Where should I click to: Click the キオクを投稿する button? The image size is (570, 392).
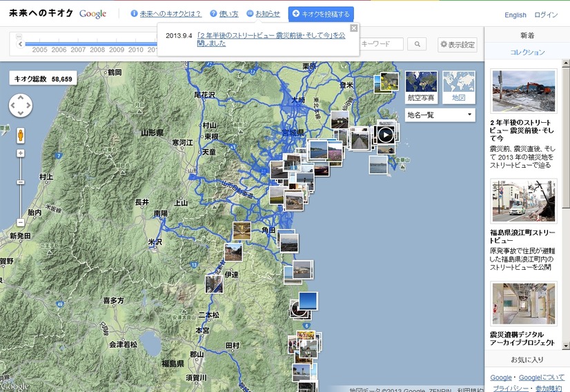pyautogui.click(x=321, y=14)
